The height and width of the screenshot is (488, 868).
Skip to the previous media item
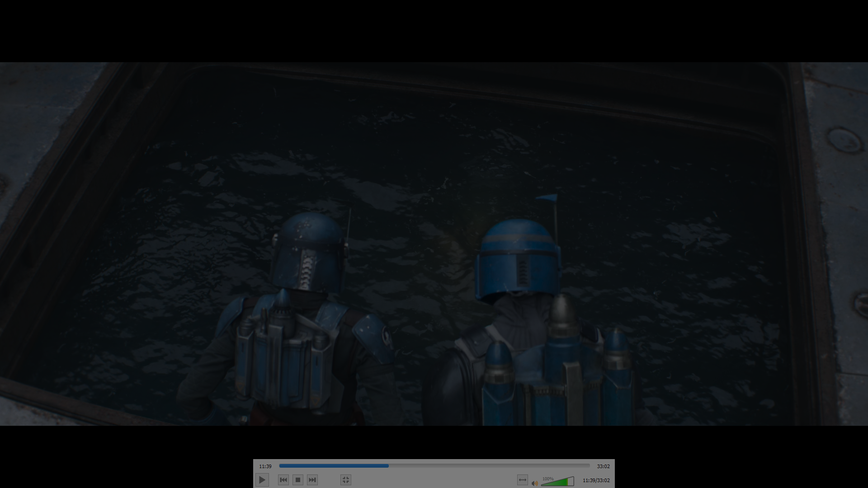(283, 480)
